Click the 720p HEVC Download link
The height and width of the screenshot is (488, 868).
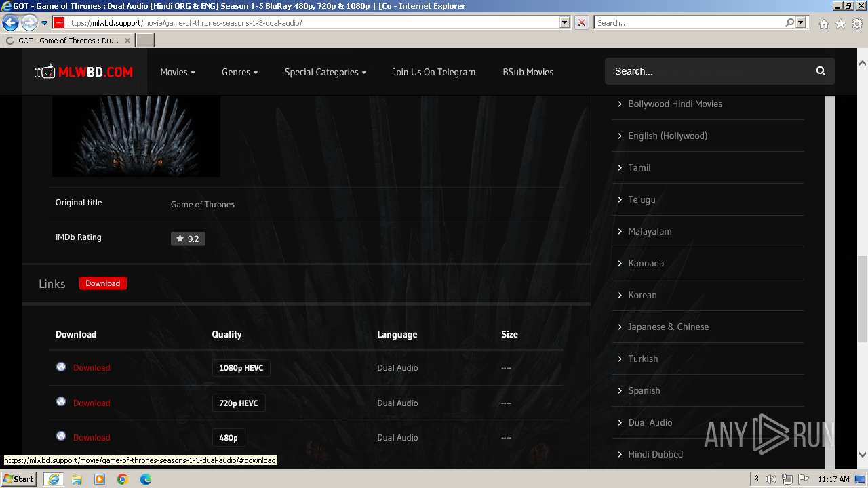(x=92, y=403)
